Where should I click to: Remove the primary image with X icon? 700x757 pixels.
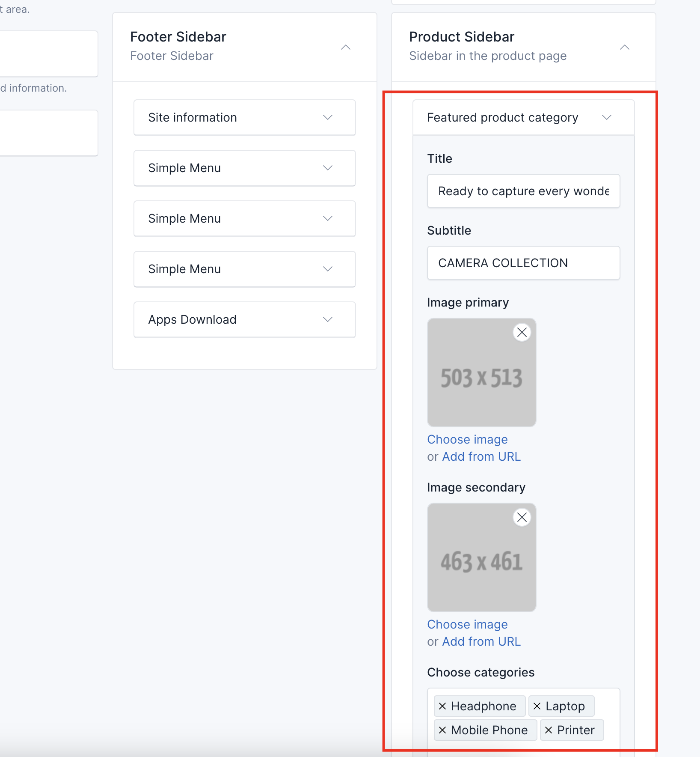[x=522, y=332]
